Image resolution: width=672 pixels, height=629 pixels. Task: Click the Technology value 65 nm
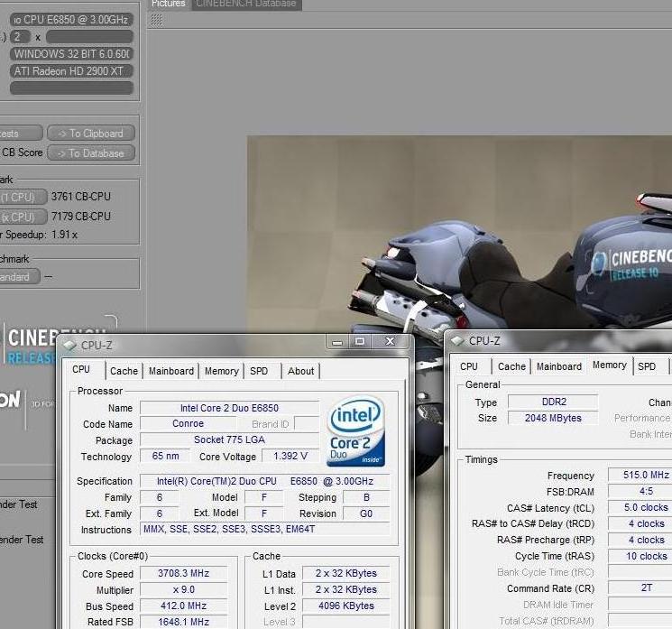[x=165, y=456]
